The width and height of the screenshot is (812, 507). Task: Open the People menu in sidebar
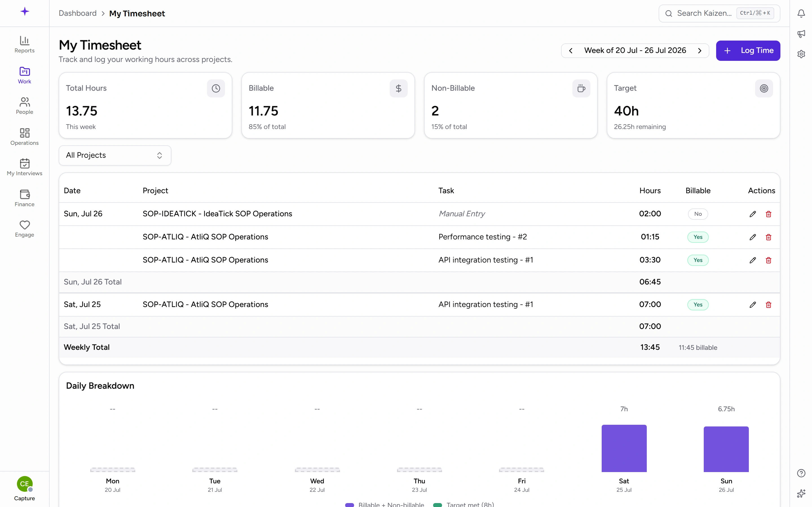[25, 106]
